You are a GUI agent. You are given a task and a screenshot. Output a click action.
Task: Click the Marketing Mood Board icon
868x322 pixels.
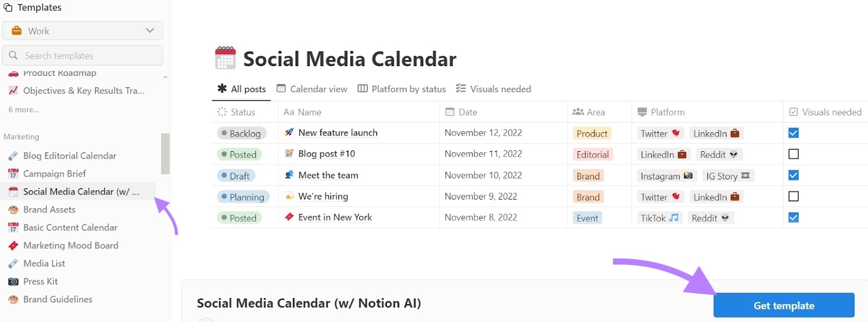(x=14, y=246)
